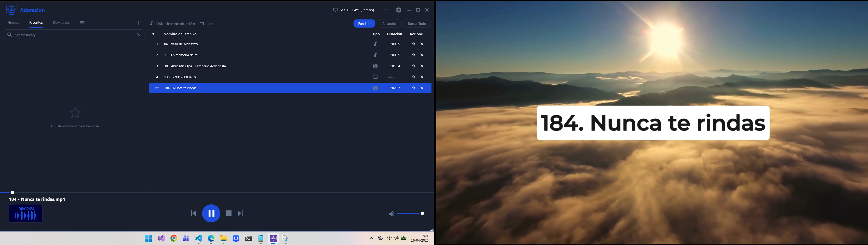
Task: Mark '06 - Vaso de Alabastro' as favorite star
Action: pos(413,44)
